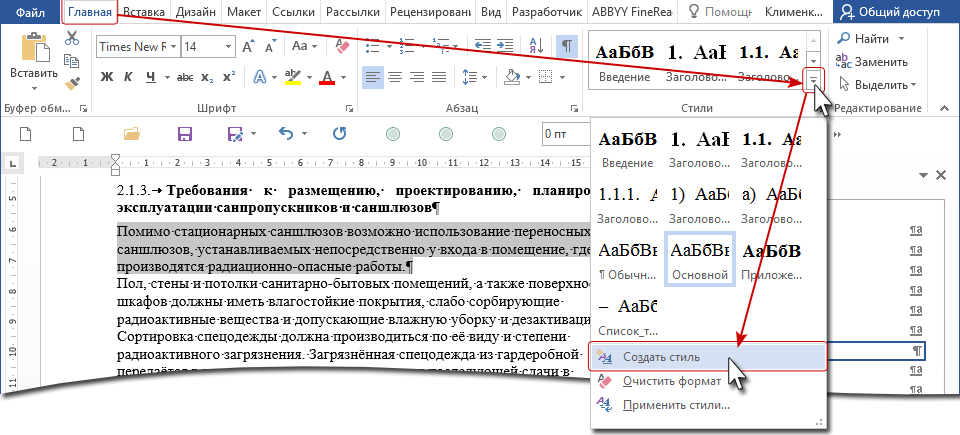Click the Save icon in the quick toolbar
This screenshot has height=435, width=960.
click(x=184, y=134)
